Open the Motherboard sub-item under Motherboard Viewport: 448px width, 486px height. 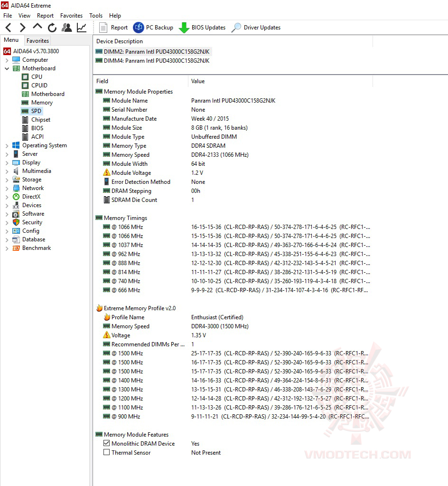[43, 94]
